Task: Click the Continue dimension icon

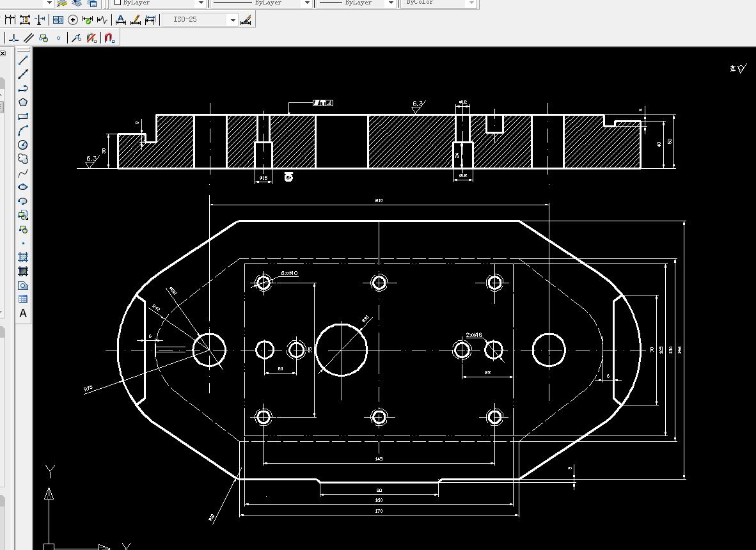Action: point(10,20)
